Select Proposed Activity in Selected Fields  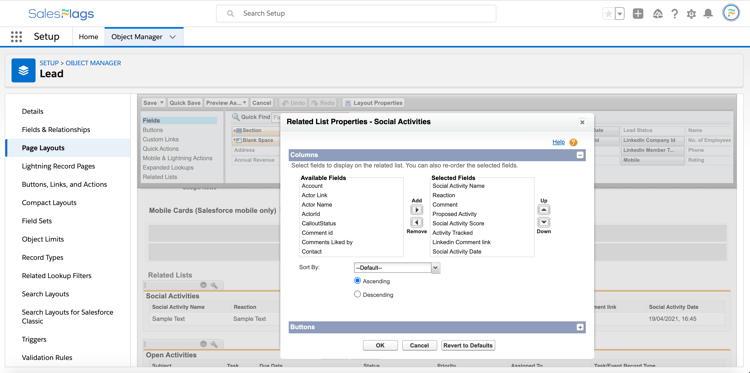coord(454,214)
